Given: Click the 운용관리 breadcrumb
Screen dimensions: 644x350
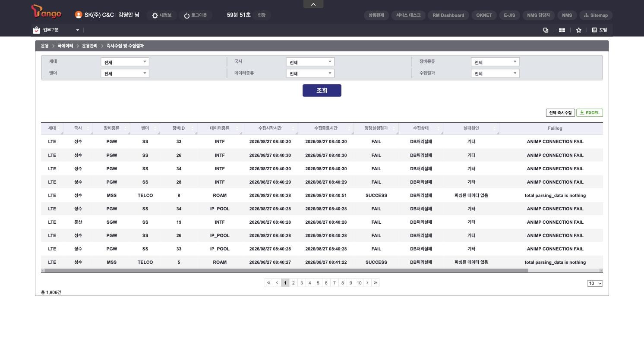Looking at the screenshot, I should point(90,46).
